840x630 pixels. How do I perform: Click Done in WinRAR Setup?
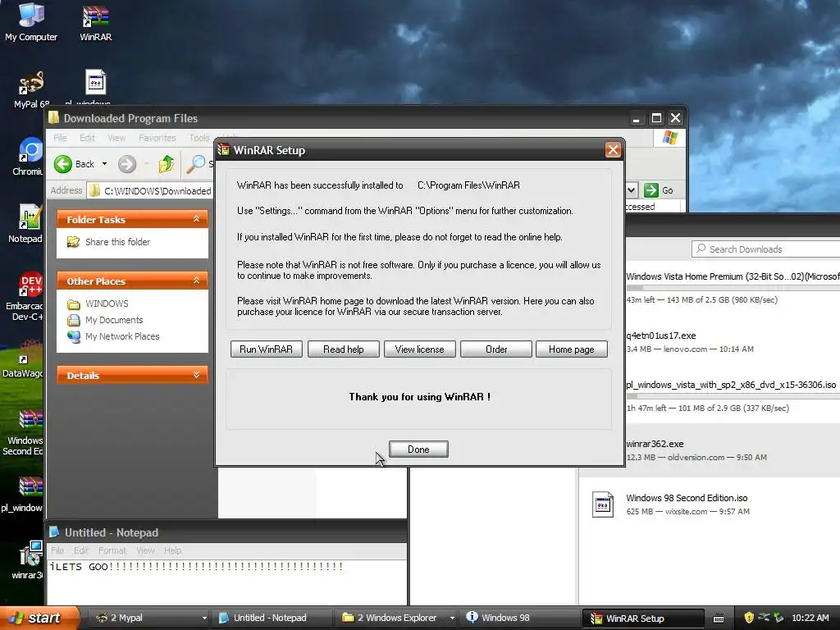pyautogui.click(x=418, y=450)
